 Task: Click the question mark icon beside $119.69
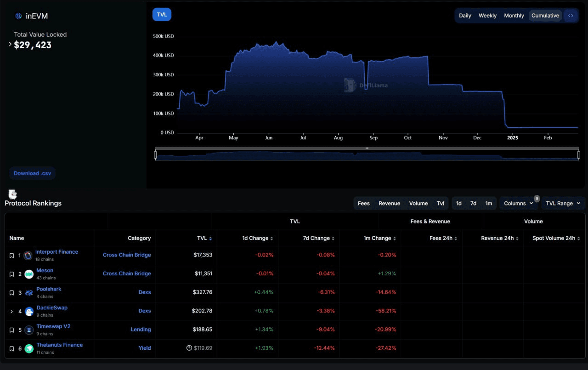point(189,348)
